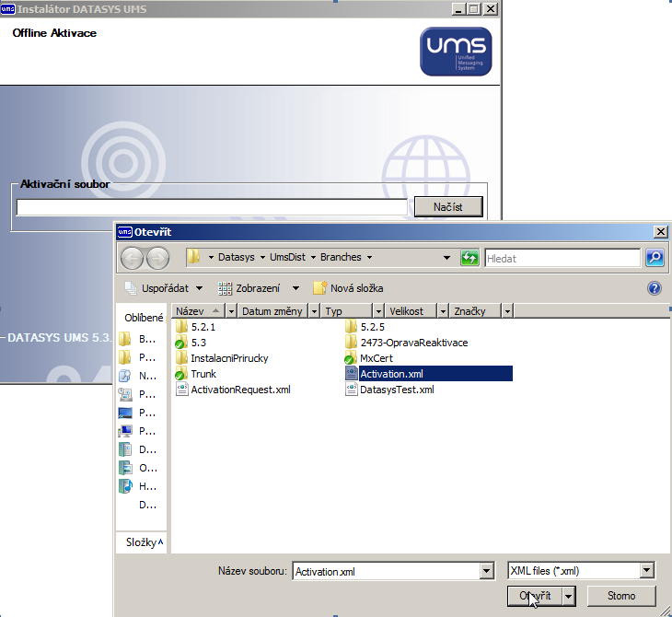The image size is (672, 617).
Task: Sort by Velikost column header
Action: point(411,311)
